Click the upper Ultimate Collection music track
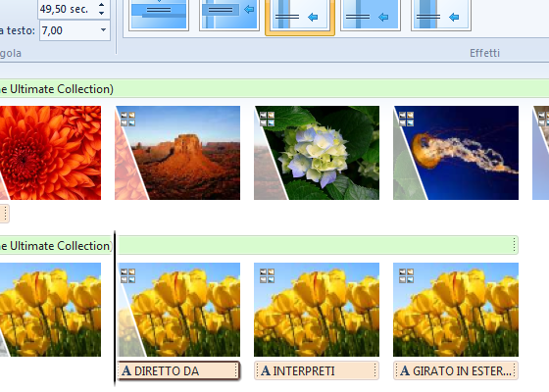This screenshot has width=549, height=392. coord(274,89)
